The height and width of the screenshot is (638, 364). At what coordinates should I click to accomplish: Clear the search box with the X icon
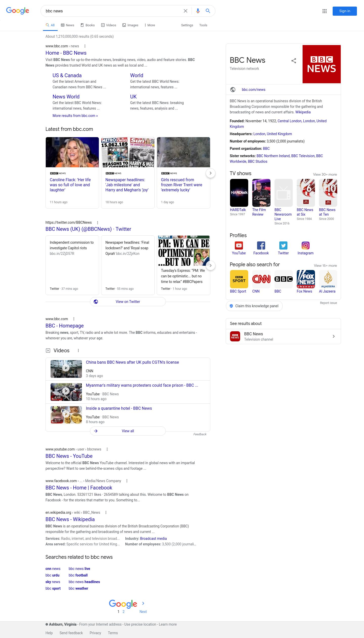tap(186, 11)
